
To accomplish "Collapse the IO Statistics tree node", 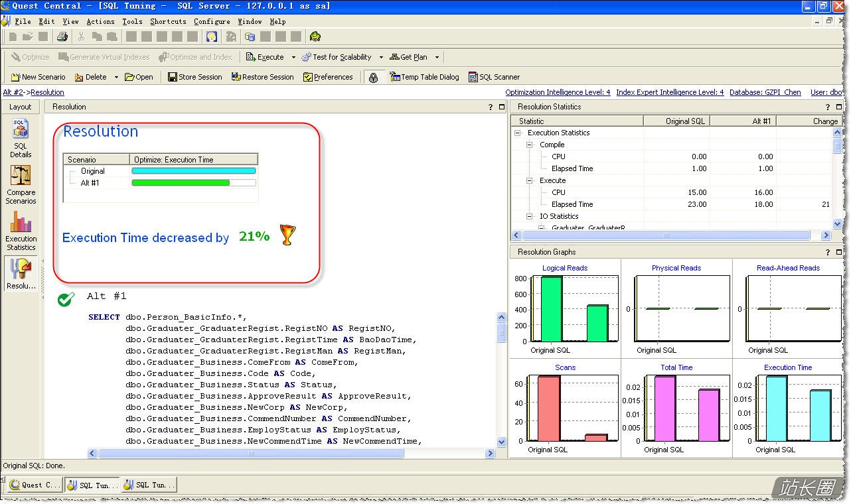I will click(530, 216).
